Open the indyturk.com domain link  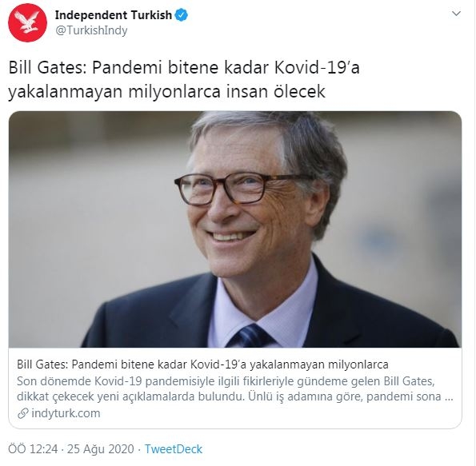coord(66,413)
